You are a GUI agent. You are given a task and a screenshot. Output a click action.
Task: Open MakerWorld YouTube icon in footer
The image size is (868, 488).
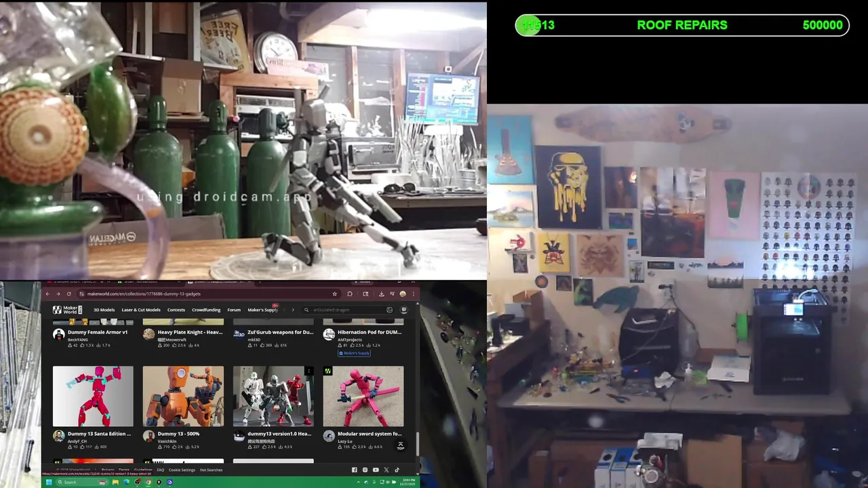[376, 470]
